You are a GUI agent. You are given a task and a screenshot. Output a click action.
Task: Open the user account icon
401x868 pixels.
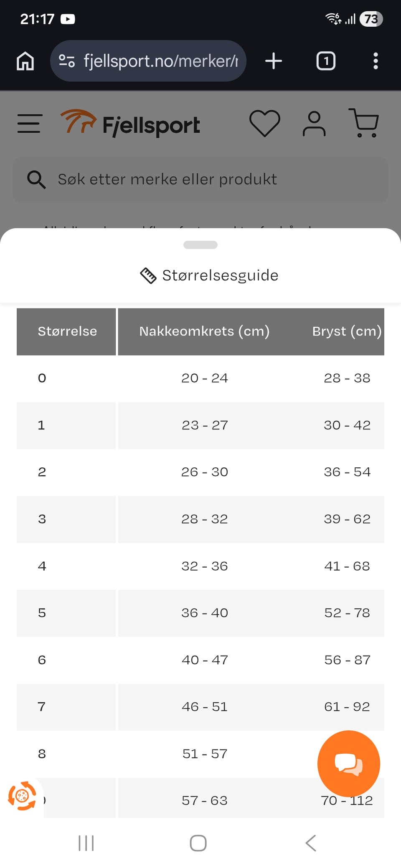pos(314,124)
